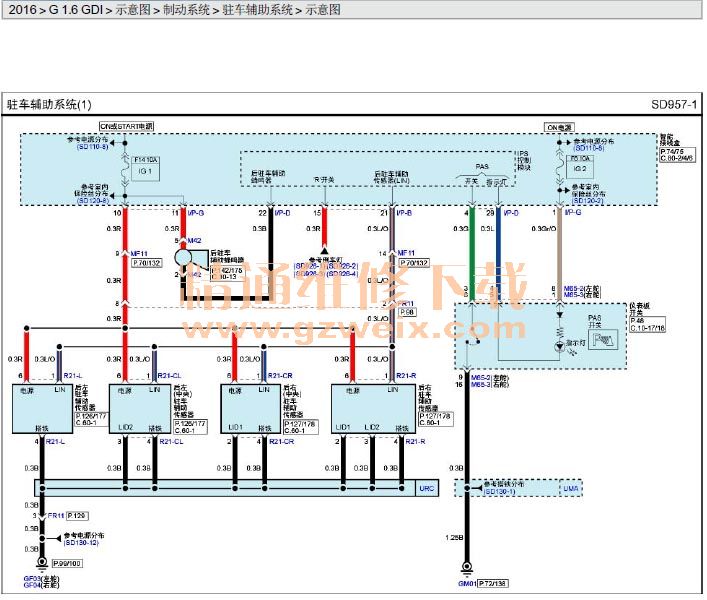Select the ON或START电源 power label box

(126, 127)
